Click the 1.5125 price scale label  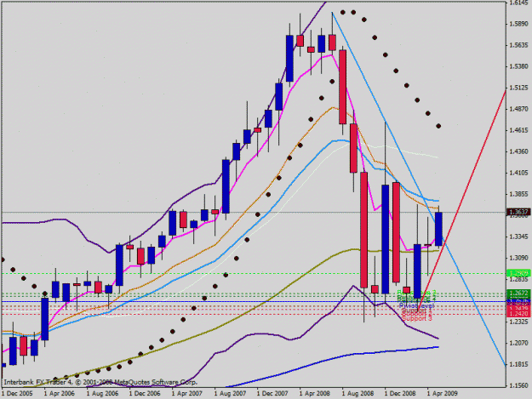click(x=518, y=88)
